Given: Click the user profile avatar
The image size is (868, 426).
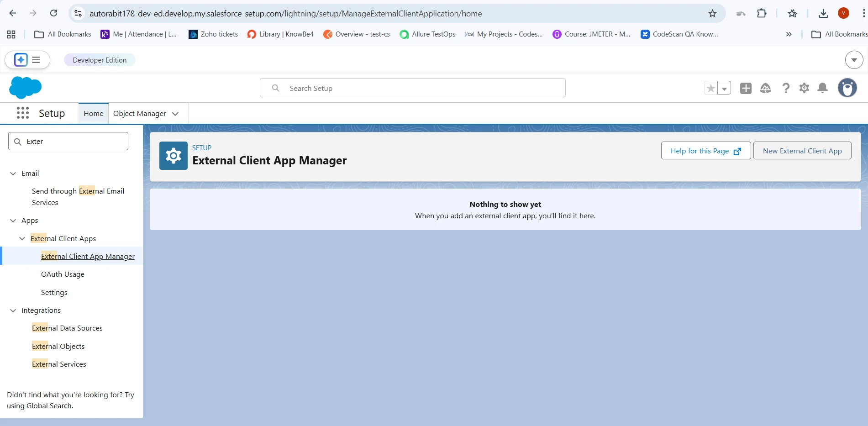Looking at the screenshot, I should tap(847, 88).
